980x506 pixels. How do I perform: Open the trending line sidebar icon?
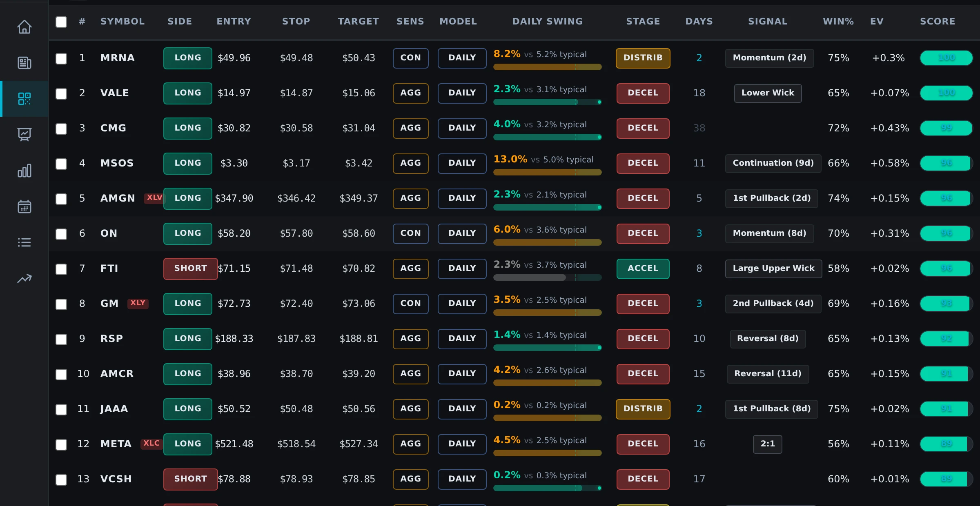pyautogui.click(x=24, y=278)
